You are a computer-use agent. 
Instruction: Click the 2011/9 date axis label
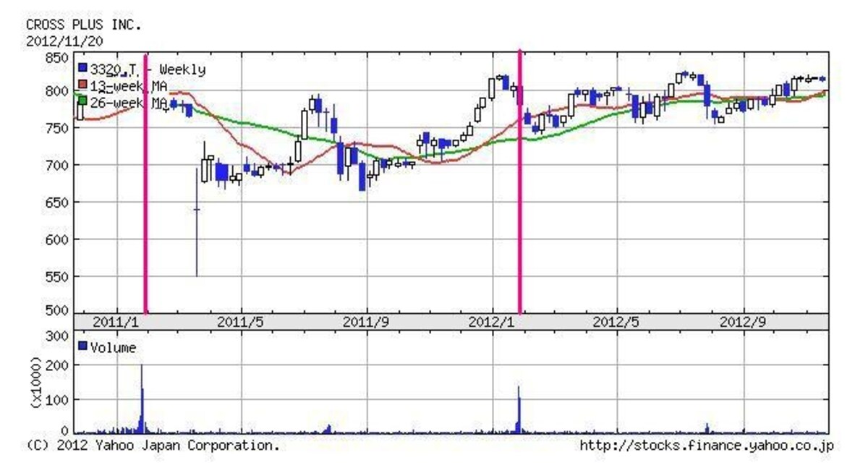click(x=367, y=321)
